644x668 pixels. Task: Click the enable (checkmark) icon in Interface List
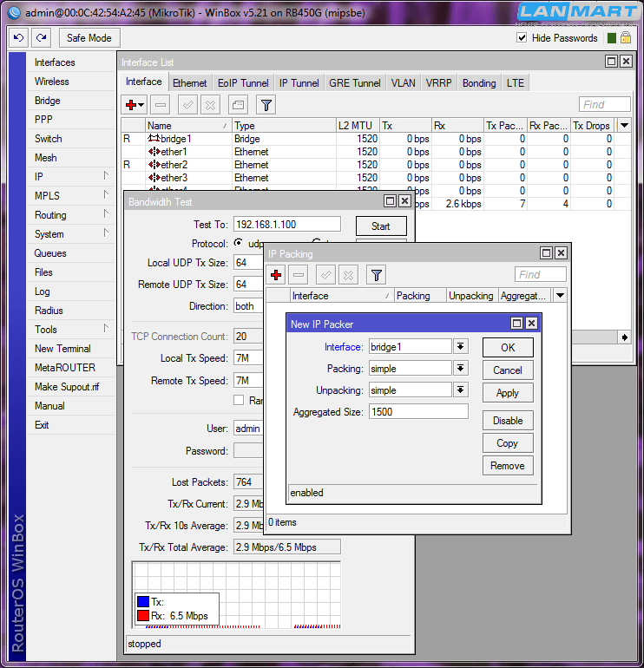187,105
